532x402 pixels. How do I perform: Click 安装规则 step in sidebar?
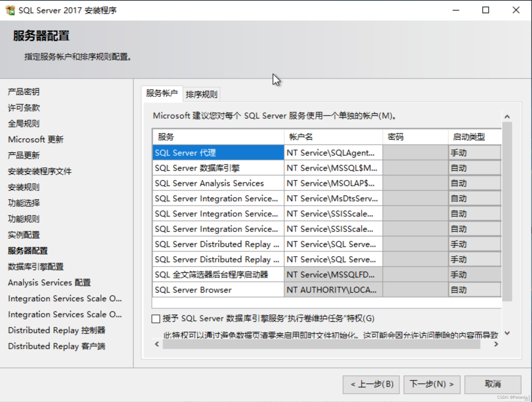pos(24,187)
